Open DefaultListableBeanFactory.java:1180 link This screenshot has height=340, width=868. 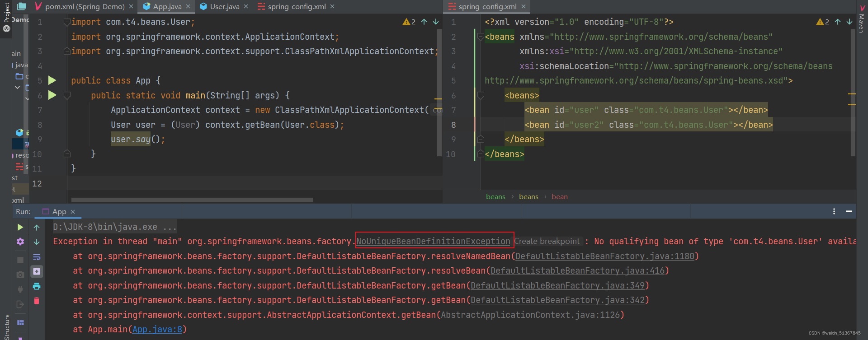pos(605,256)
